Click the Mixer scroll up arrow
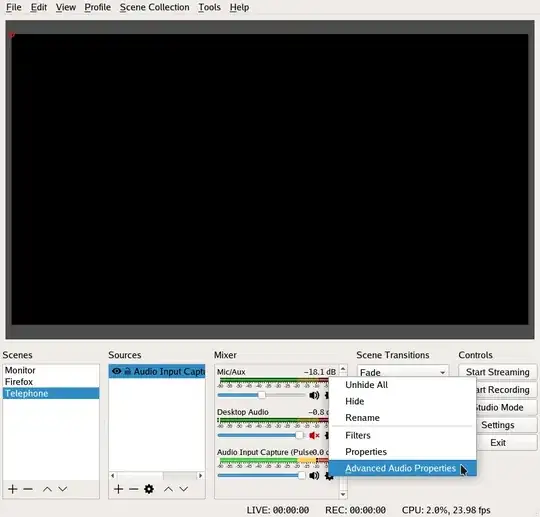This screenshot has width=540, height=517. coord(343,369)
